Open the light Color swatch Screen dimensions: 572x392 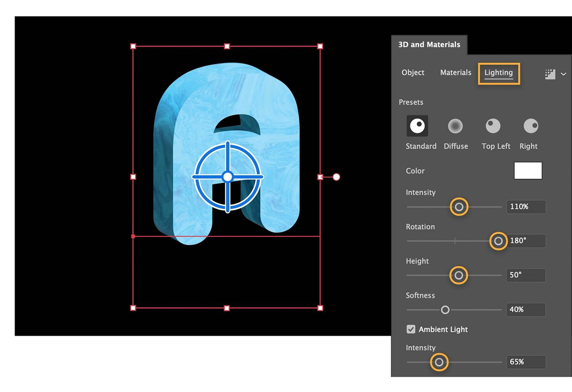pyautogui.click(x=528, y=171)
